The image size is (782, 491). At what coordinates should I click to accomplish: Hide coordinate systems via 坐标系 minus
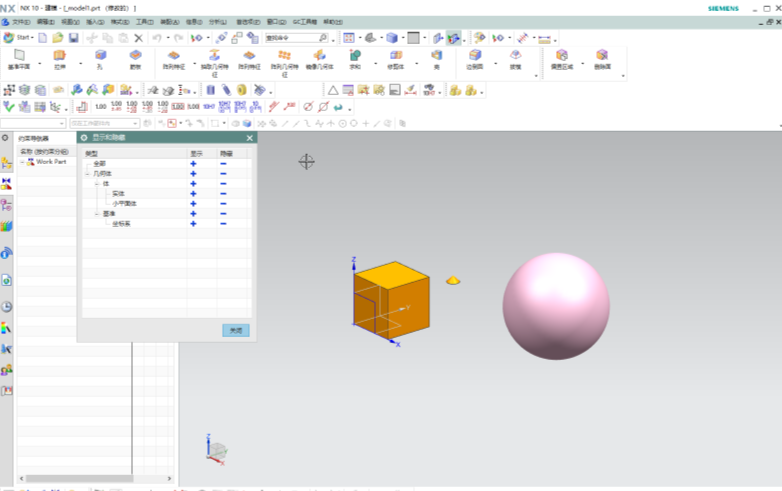click(x=223, y=223)
